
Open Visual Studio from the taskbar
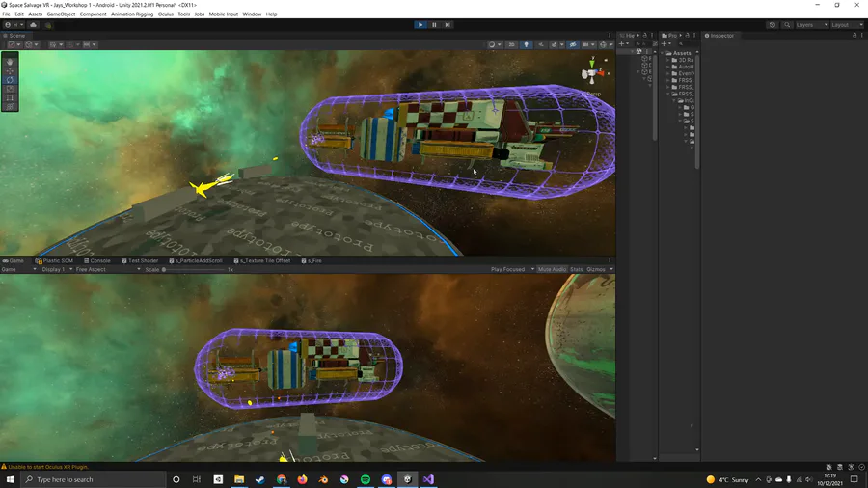pyautogui.click(x=428, y=479)
